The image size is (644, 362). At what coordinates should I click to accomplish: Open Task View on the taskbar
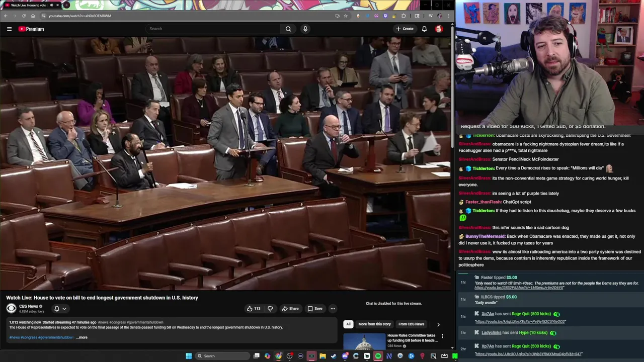[256, 356]
